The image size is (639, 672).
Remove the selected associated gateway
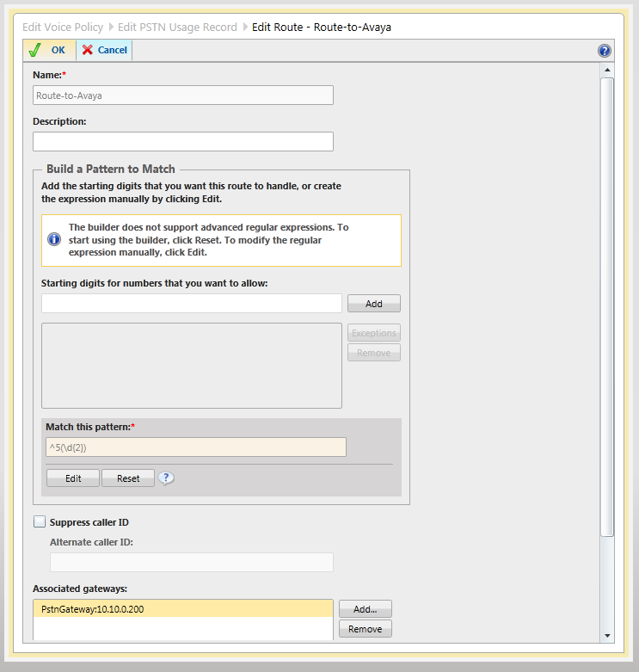(366, 629)
